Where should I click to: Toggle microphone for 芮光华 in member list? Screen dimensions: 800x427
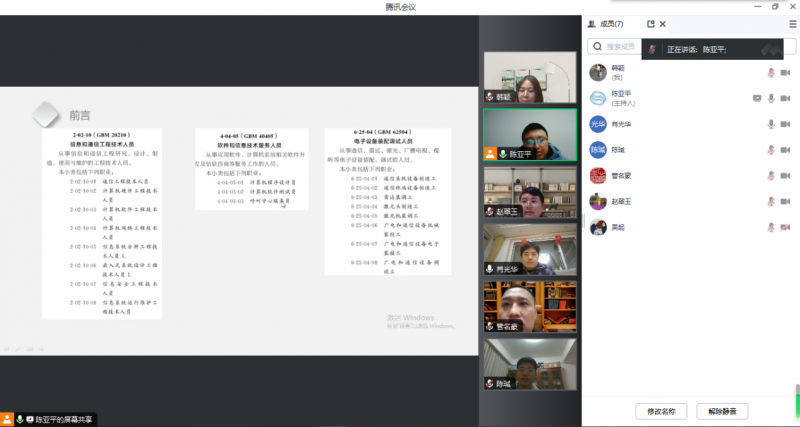point(771,124)
